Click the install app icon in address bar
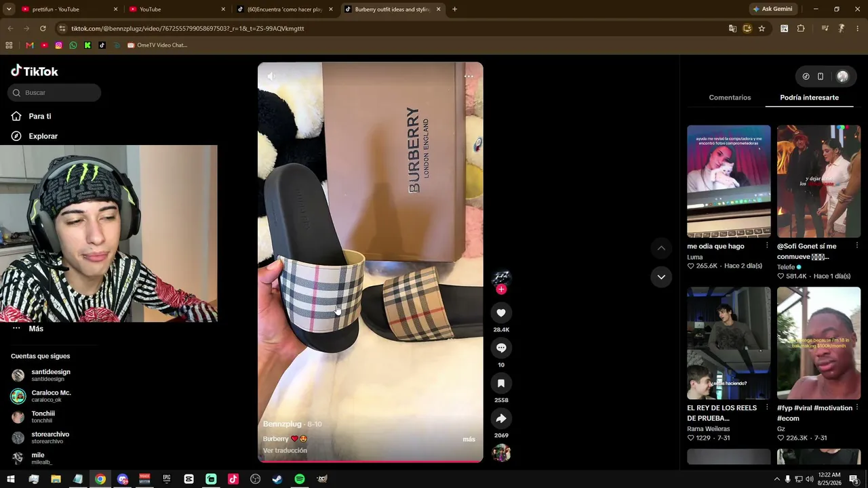The height and width of the screenshot is (488, 868). pyautogui.click(x=747, y=28)
